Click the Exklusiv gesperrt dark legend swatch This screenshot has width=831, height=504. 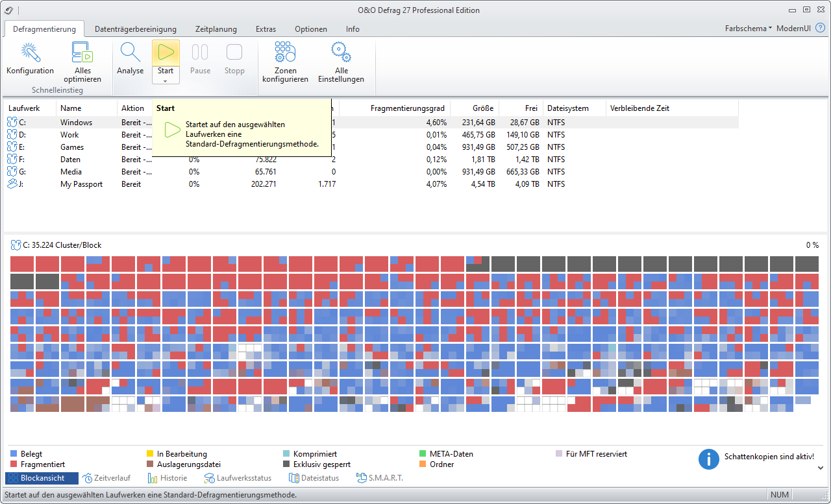pos(286,464)
